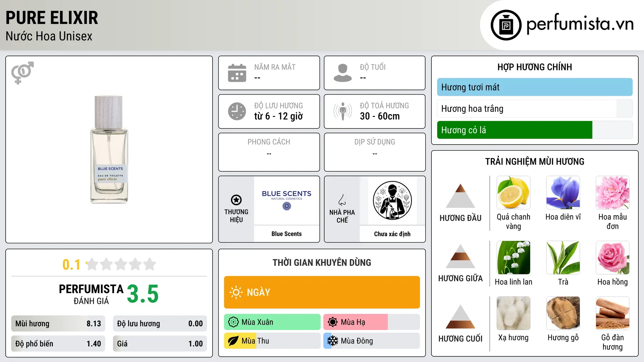Click the 0.1 user rating number
This screenshot has width=644, height=362.
[x=71, y=265]
